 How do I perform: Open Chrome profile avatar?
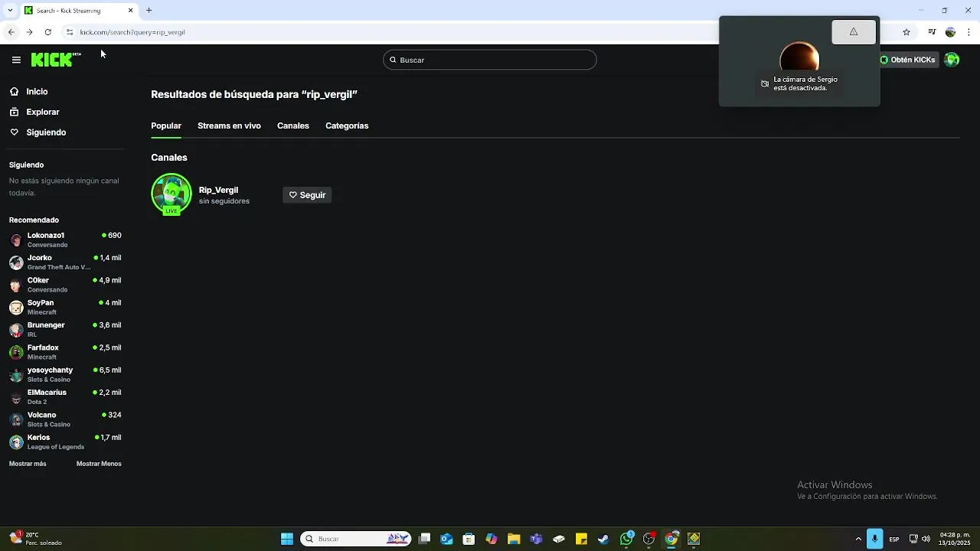pos(950,32)
